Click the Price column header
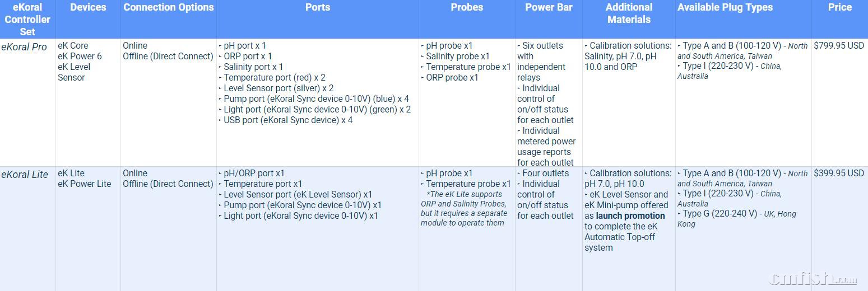The width and height of the screenshot is (868, 291). pos(839,7)
